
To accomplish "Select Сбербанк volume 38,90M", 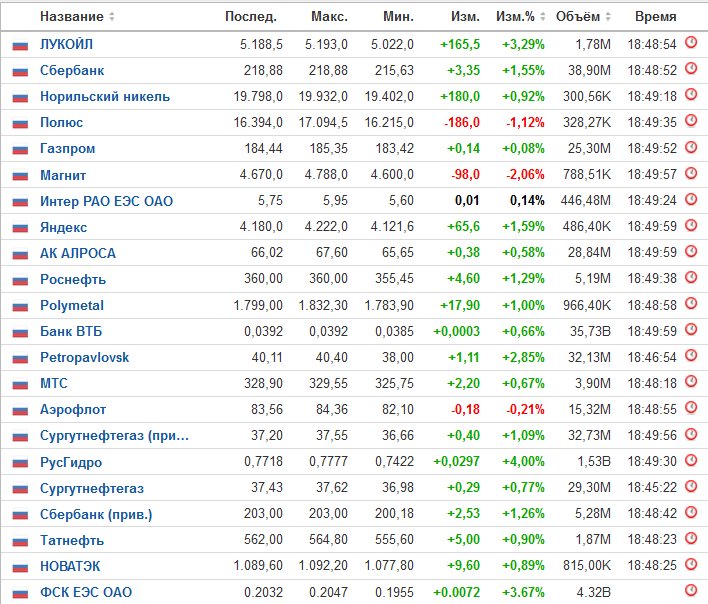I will [589, 70].
